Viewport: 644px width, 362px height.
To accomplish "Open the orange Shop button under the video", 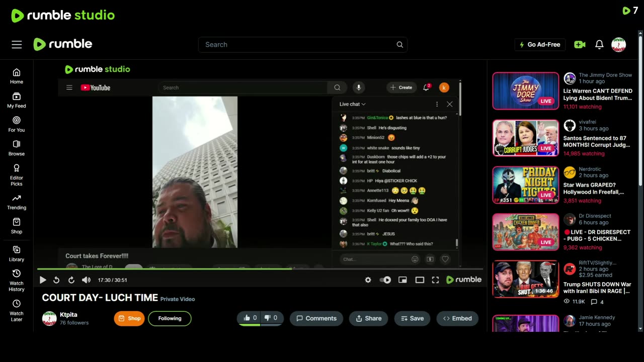I will point(129,318).
